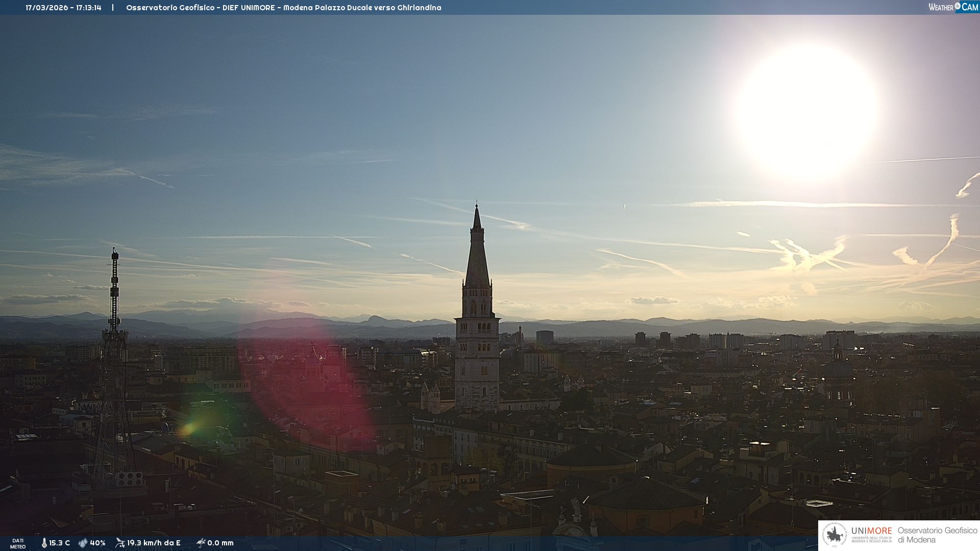Click the UNIMORE wordmark in the banner

click(x=871, y=531)
